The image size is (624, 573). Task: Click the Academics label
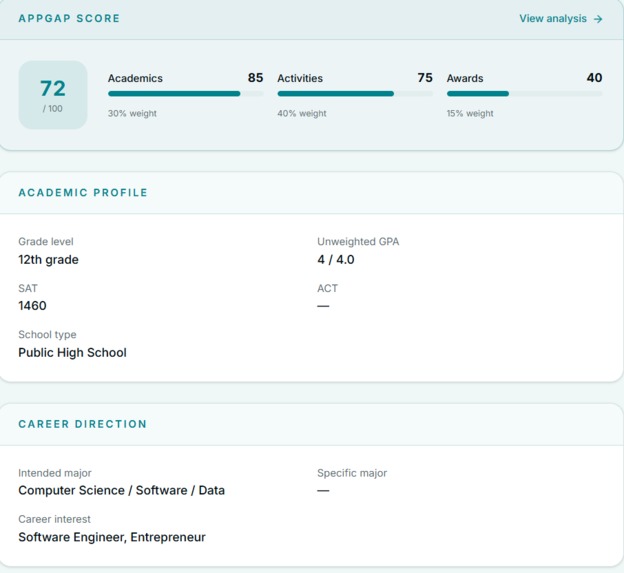(x=135, y=78)
